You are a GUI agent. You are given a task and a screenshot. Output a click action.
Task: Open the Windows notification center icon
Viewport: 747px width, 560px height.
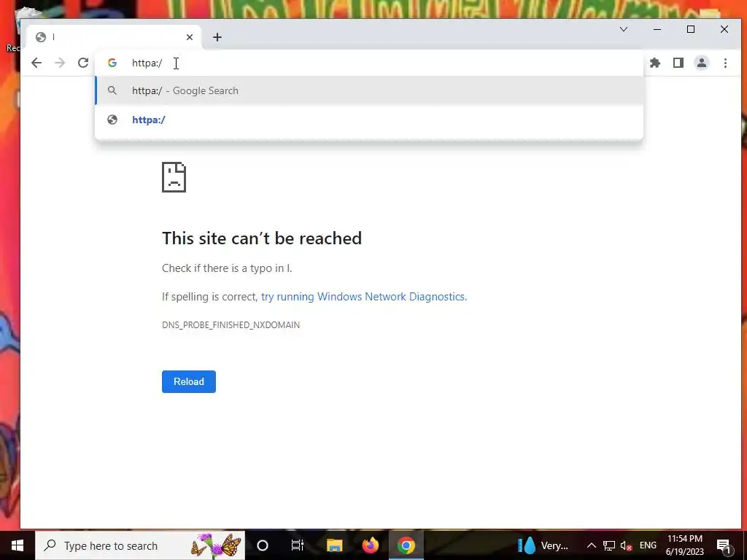click(724, 545)
